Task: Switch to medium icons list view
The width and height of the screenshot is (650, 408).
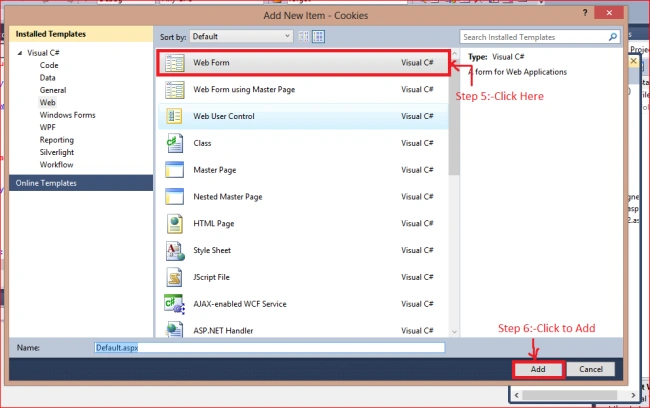Action: (318, 36)
